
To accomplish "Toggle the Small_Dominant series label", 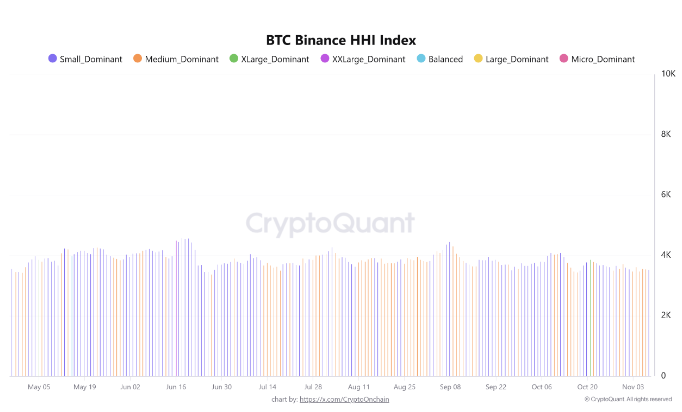I will pos(92,60).
